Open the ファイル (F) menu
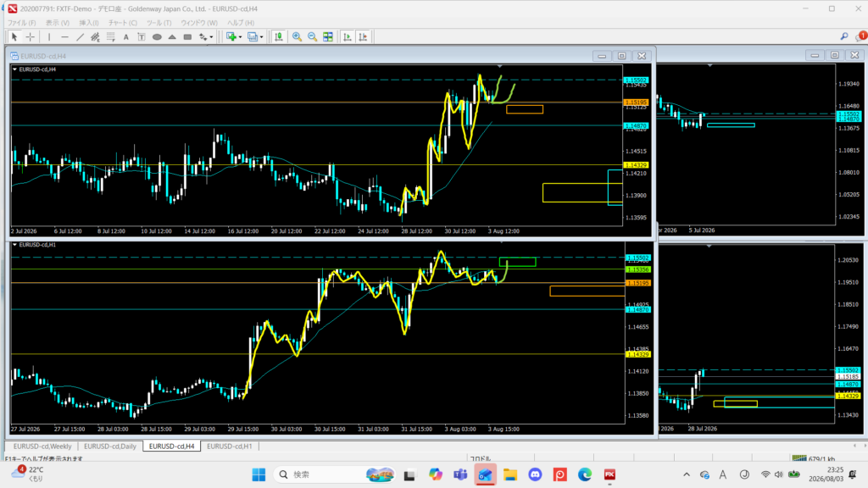Viewport: 868px width, 488px height. [x=21, y=23]
